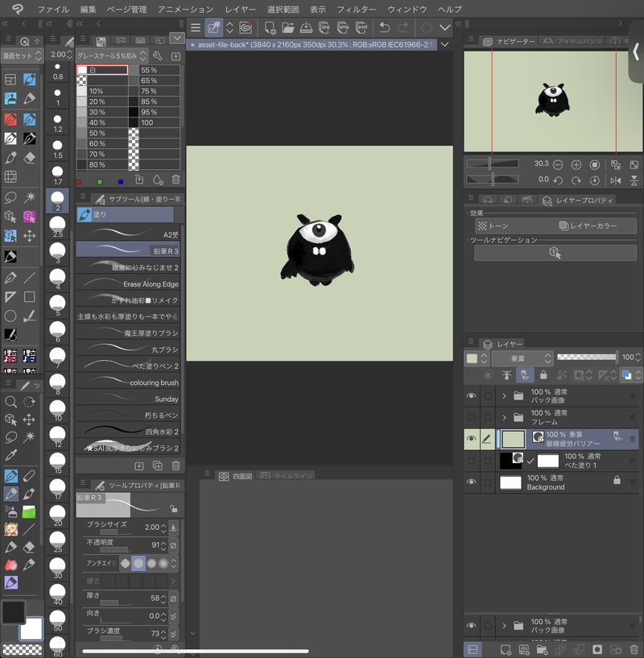Viewport: 644px width, 658px height.
Task: Export as png from command bar
Action: [343, 27]
